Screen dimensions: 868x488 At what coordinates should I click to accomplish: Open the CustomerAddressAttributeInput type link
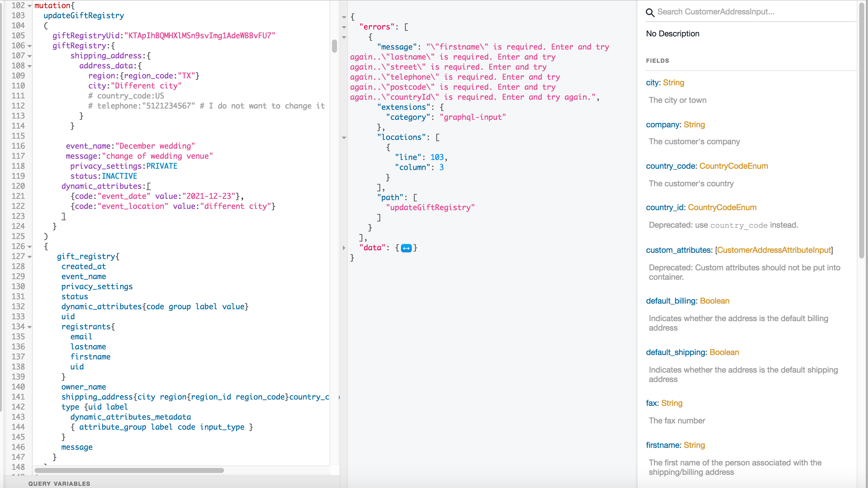coord(774,250)
